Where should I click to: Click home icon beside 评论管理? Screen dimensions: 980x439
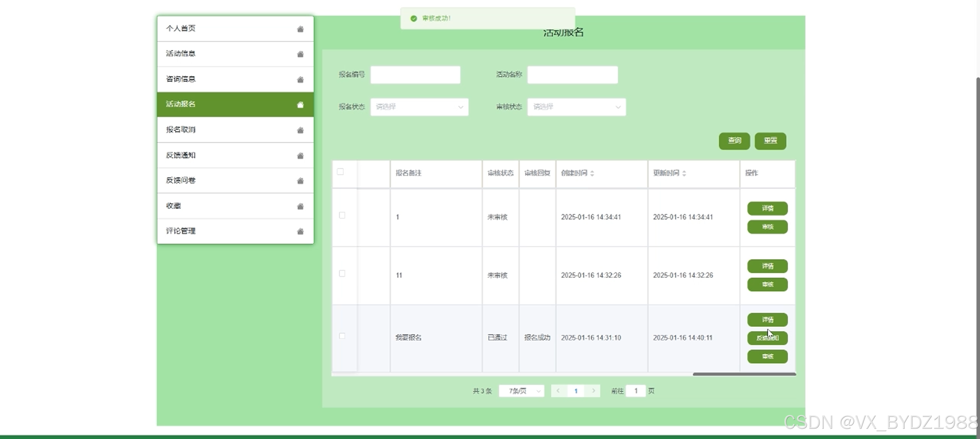pos(300,231)
